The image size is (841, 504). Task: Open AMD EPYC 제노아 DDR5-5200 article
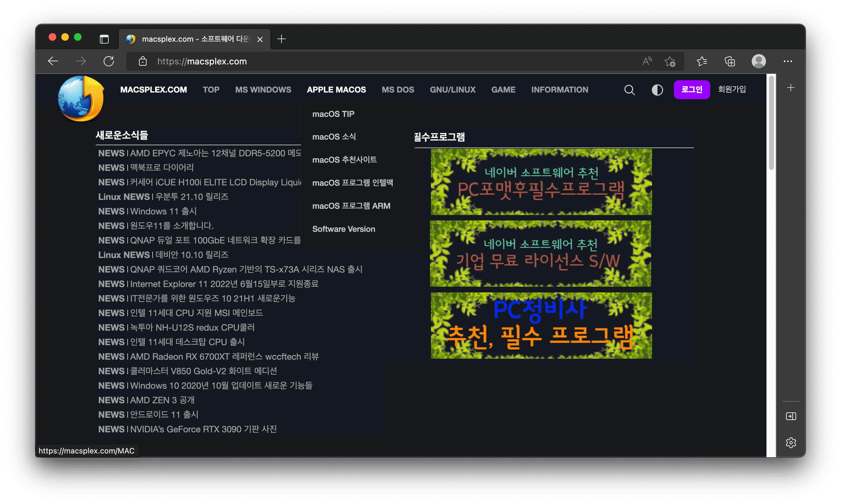[216, 153]
